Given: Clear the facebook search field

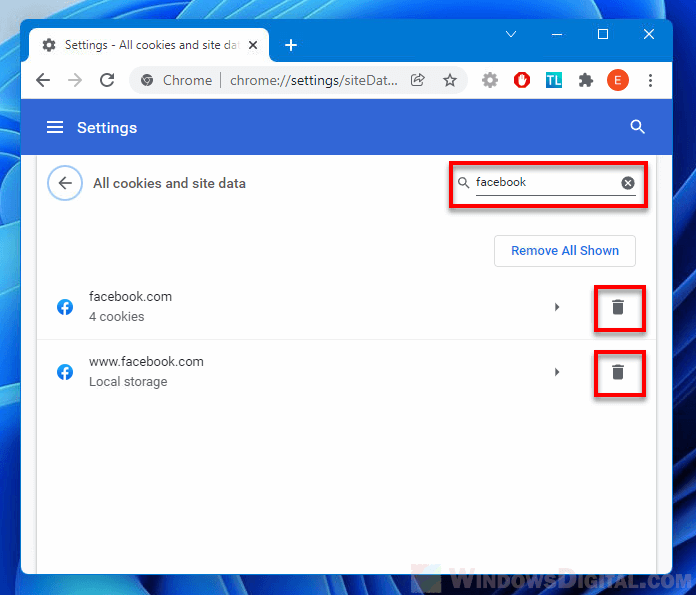Looking at the screenshot, I should [x=628, y=183].
